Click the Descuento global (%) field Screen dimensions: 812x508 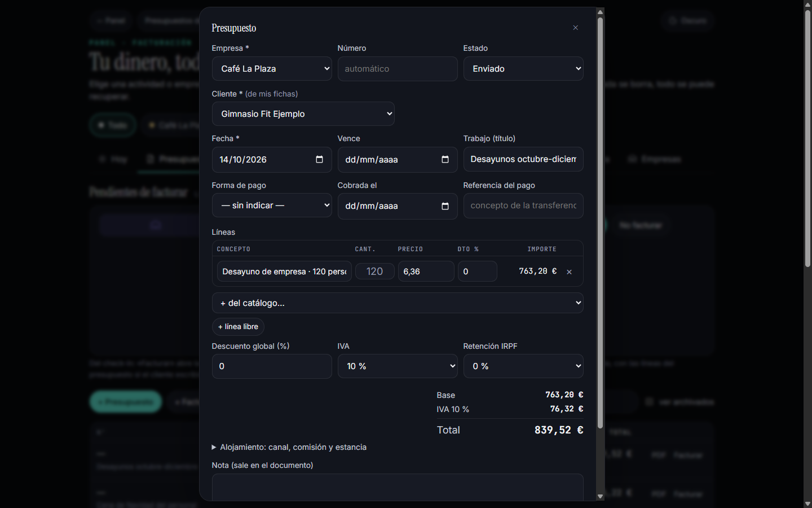point(272,366)
